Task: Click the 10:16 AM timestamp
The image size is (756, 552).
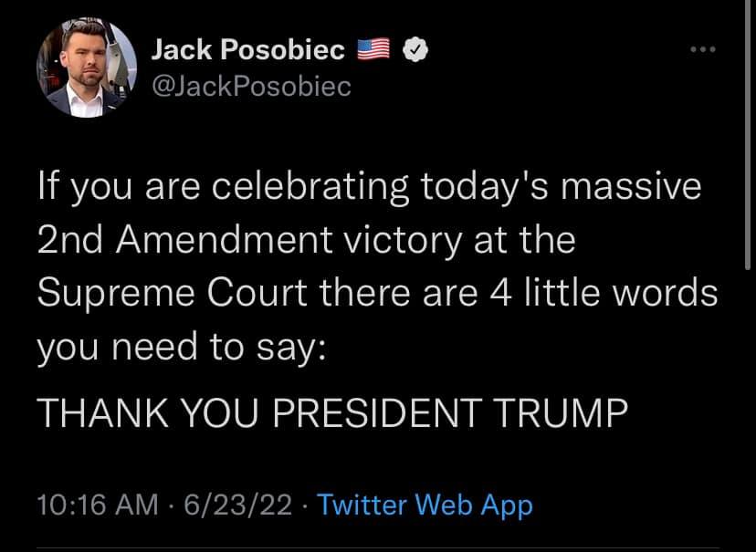Action: (x=96, y=505)
